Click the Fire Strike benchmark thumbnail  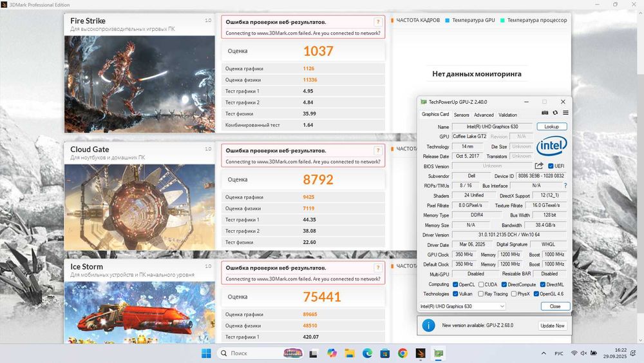point(140,84)
